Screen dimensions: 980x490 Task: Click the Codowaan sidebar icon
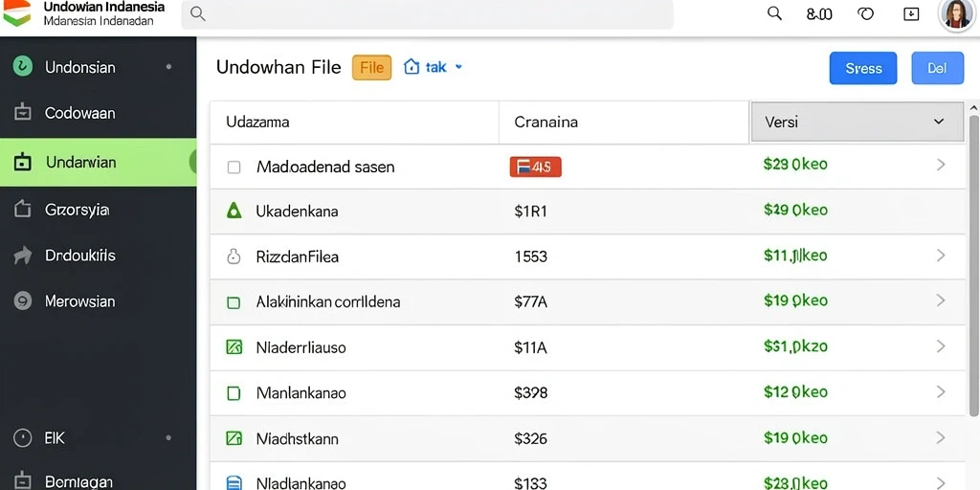(23, 113)
